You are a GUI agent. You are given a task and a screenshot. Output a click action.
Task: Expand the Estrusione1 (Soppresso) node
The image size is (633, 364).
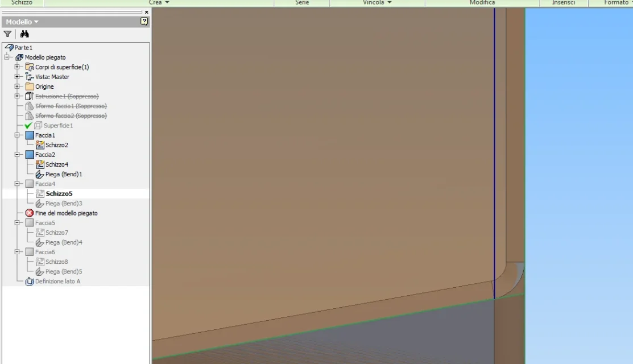(17, 96)
